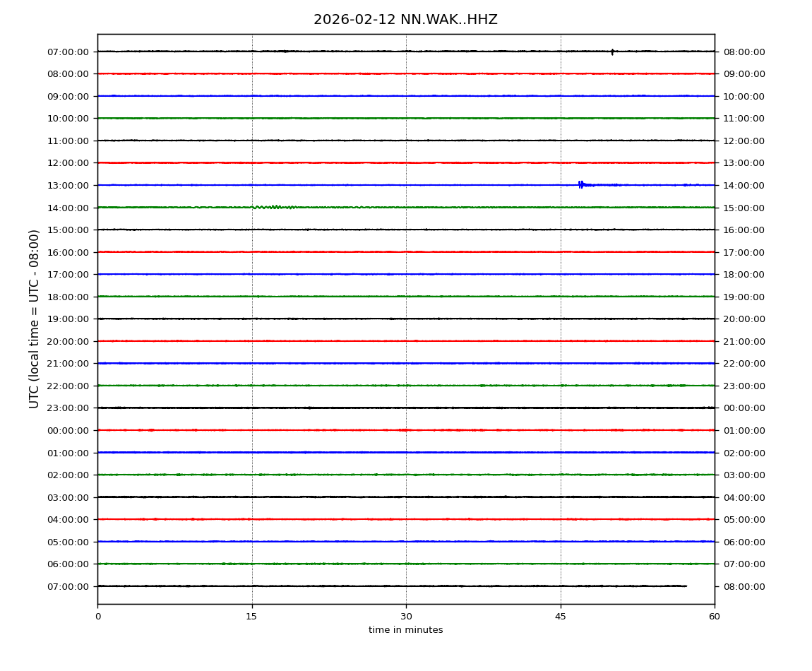Screen dimensions: 812x671
Task: Click the 23:00:00 label on the left axis
Action: [68, 408]
